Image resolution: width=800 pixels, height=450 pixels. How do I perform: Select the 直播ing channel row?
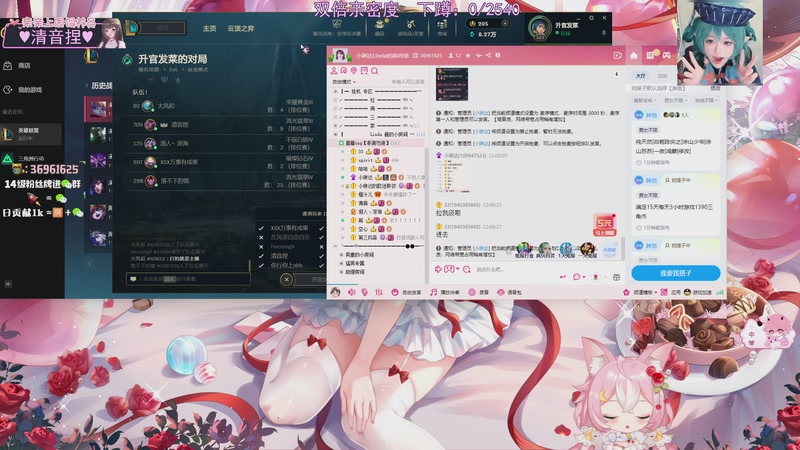coord(378,143)
